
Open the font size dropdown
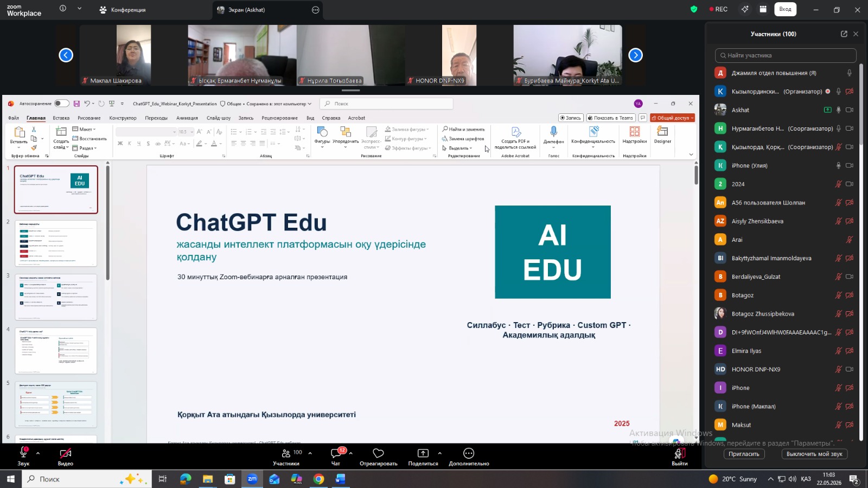192,132
